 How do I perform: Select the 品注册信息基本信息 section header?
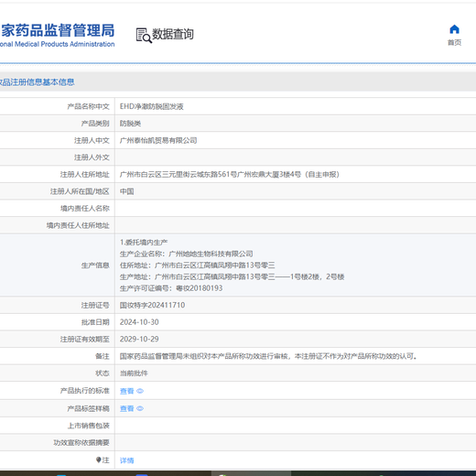(38, 82)
